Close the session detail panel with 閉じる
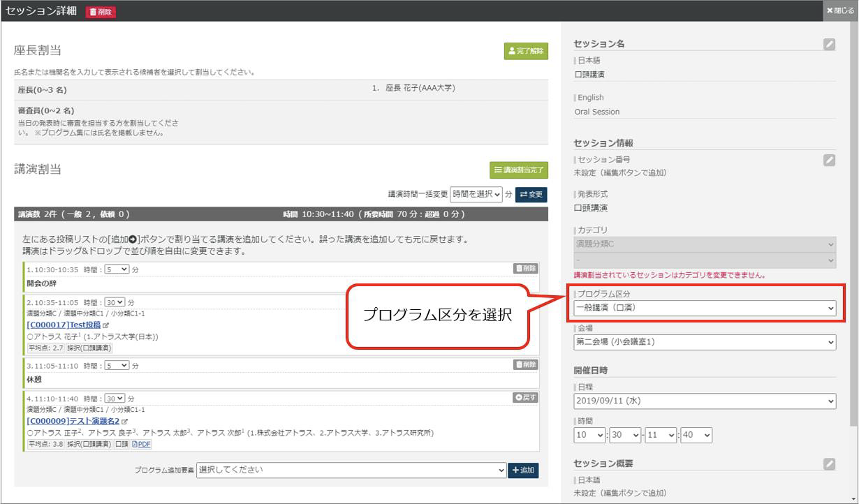This screenshot has height=504, width=859. click(841, 10)
